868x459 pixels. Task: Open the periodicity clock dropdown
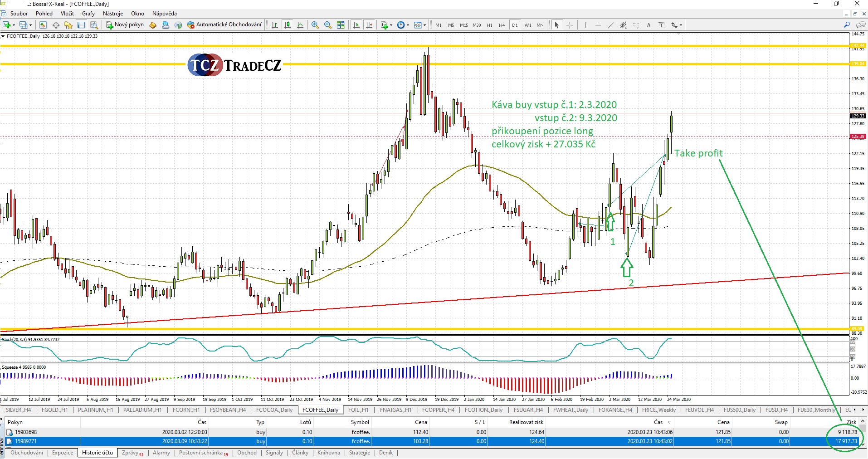(408, 25)
